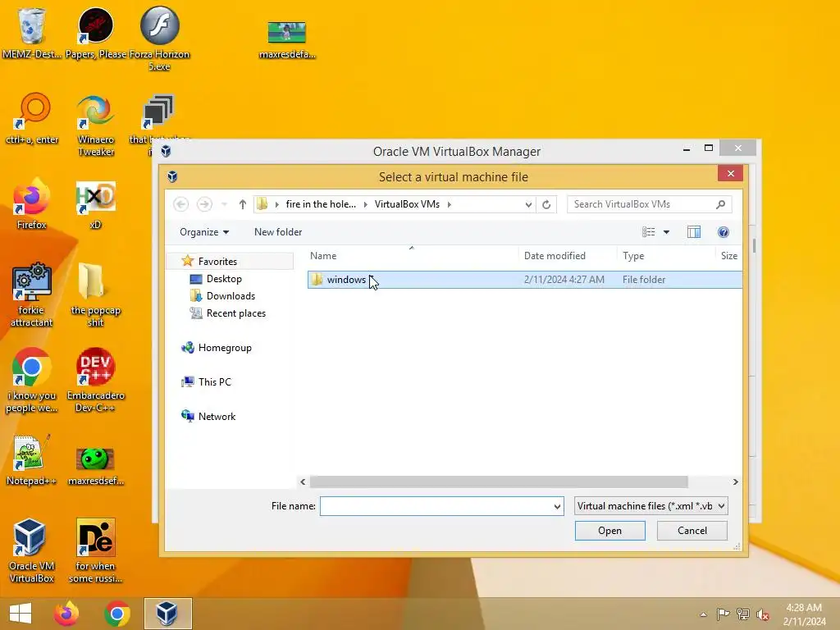This screenshot has height=630, width=840.
Task: Sort by Name column header
Action: click(413, 256)
